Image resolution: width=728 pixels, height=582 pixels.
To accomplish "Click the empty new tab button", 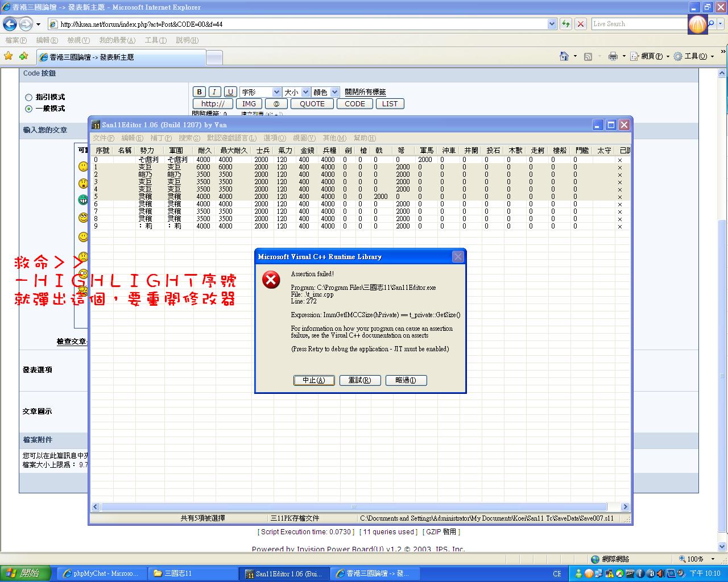I will pos(214,57).
